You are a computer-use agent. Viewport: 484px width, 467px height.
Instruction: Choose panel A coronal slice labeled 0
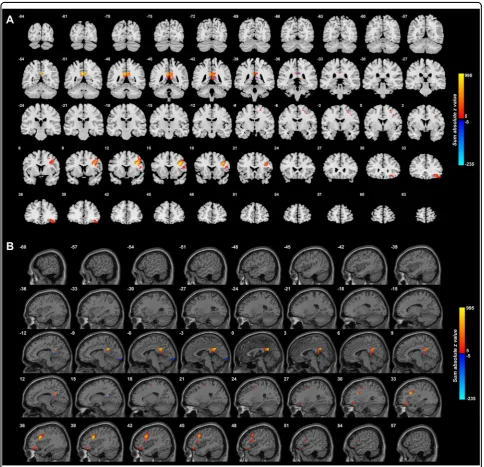[383, 122]
